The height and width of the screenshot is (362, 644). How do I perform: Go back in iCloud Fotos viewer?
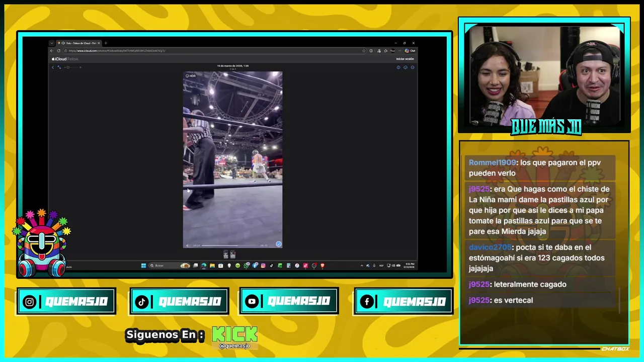point(53,67)
